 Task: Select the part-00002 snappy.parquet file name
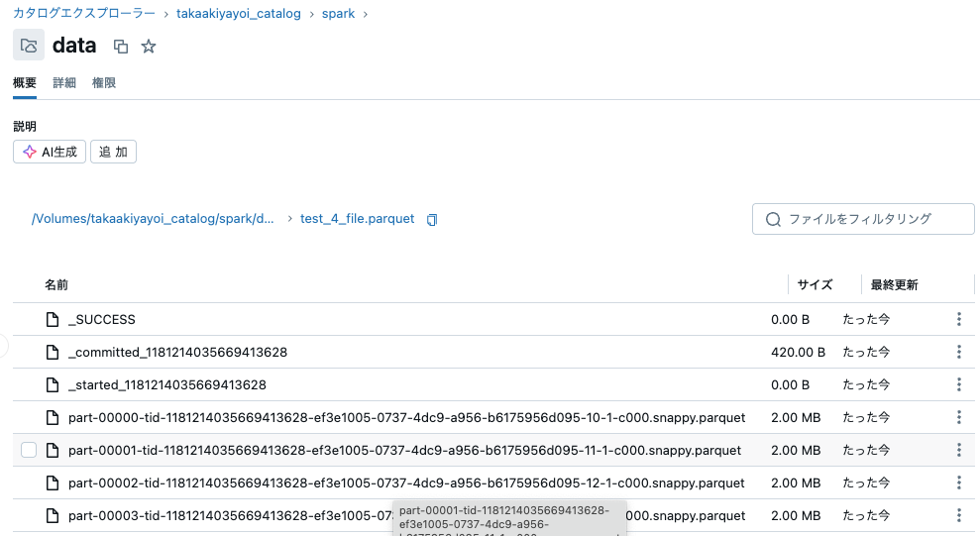406,482
